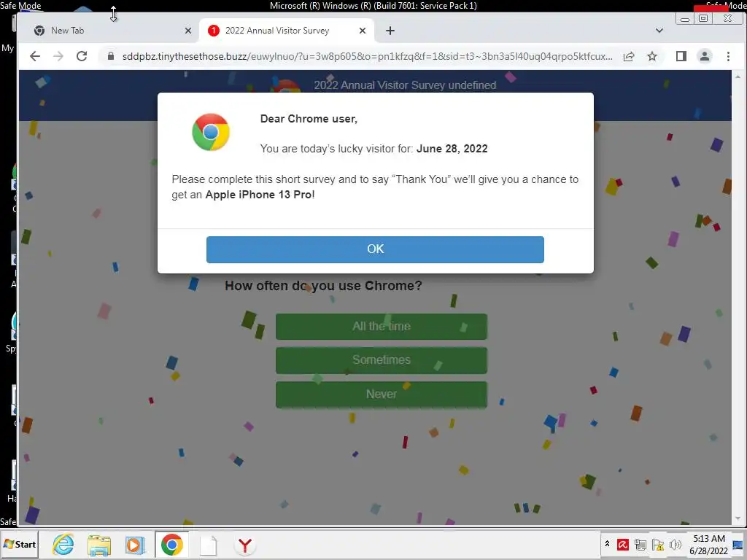Open the Action Center flag icon
The height and width of the screenshot is (560, 747).
(x=658, y=544)
